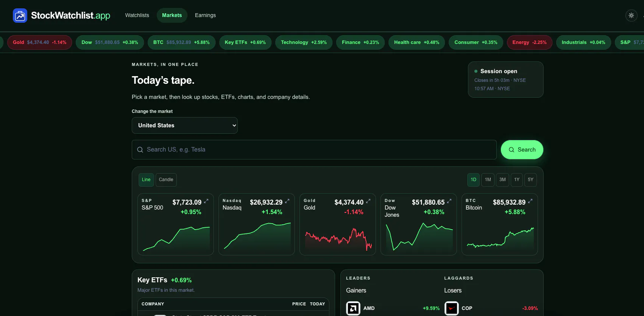Image resolution: width=644 pixels, height=316 pixels.
Task: Select the 5Y time range
Action: pos(530,180)
